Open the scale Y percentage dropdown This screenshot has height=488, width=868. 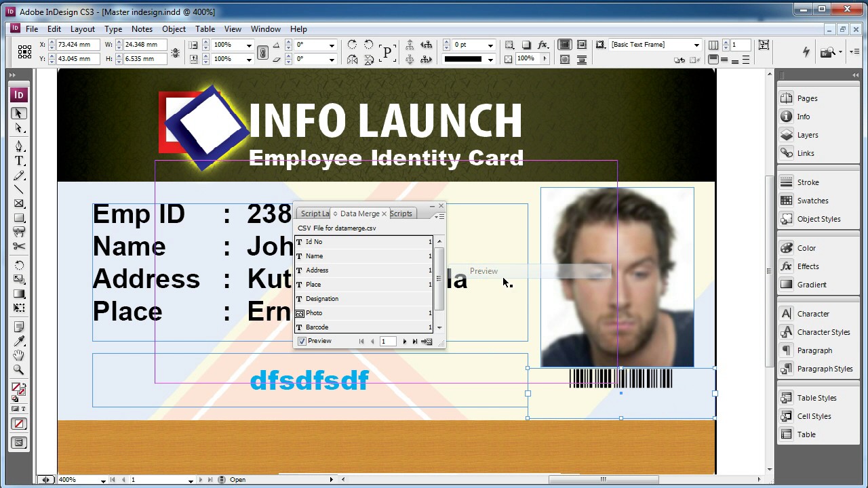point(249,59)
